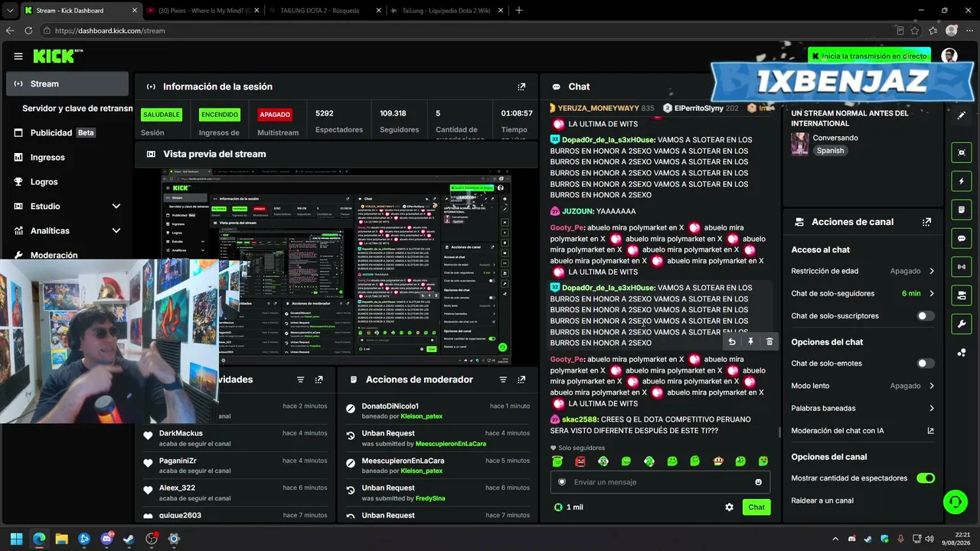
Task: Select Stream in the sidebar
Action: [67, 84]
